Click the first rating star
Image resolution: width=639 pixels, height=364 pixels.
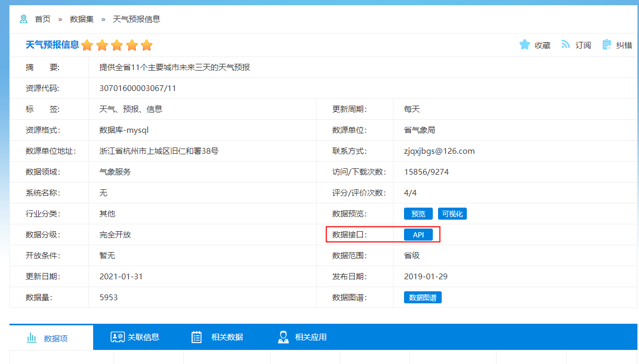(x=87, y=45)
